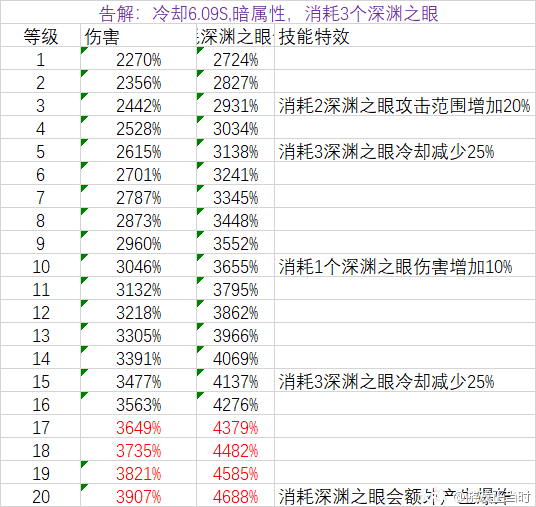This screenshot has width=536, height=507.
Task: Select the cell showing 2873%
Action: point(138,219)
